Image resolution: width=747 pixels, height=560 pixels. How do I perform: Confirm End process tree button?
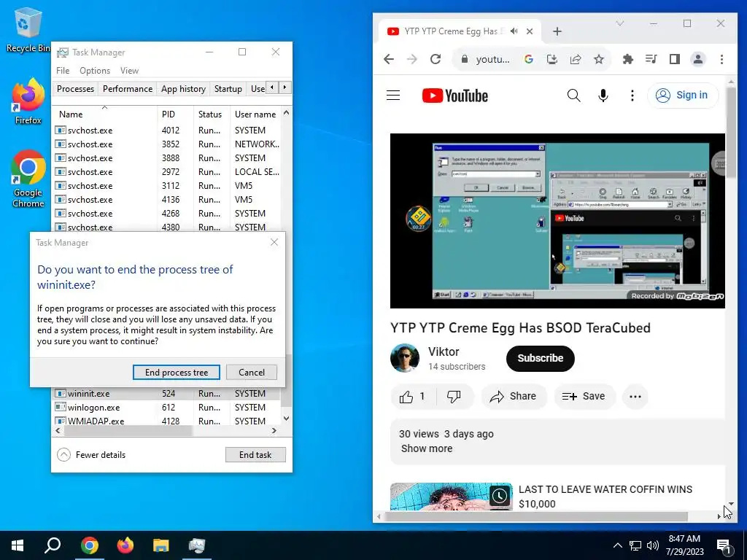177,373
